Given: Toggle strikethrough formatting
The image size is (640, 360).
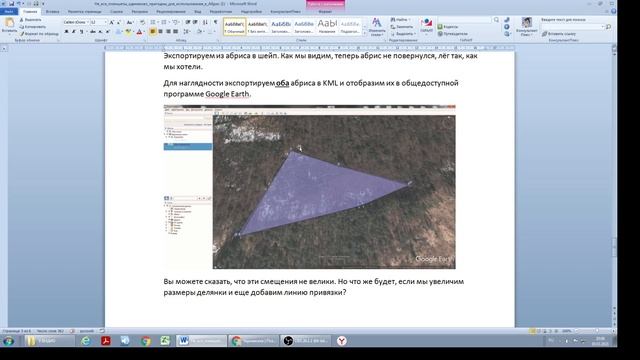Looking at the screenshot, I should tap(93, 31).
